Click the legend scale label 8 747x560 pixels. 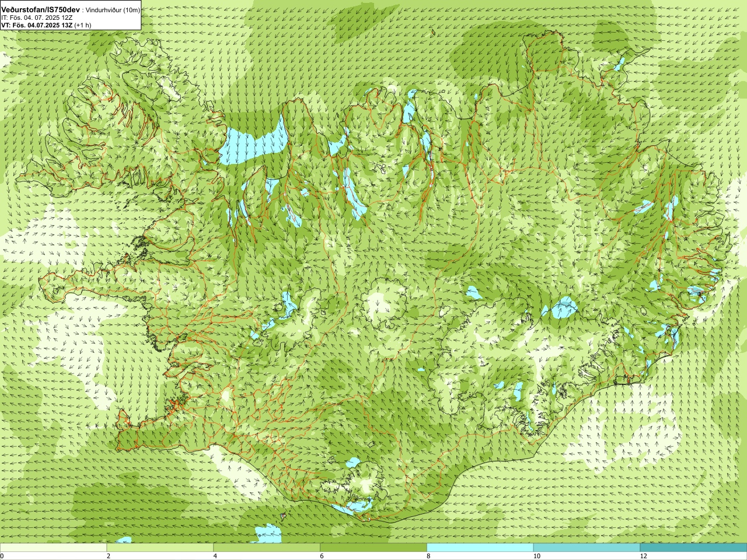pos(429,556)
